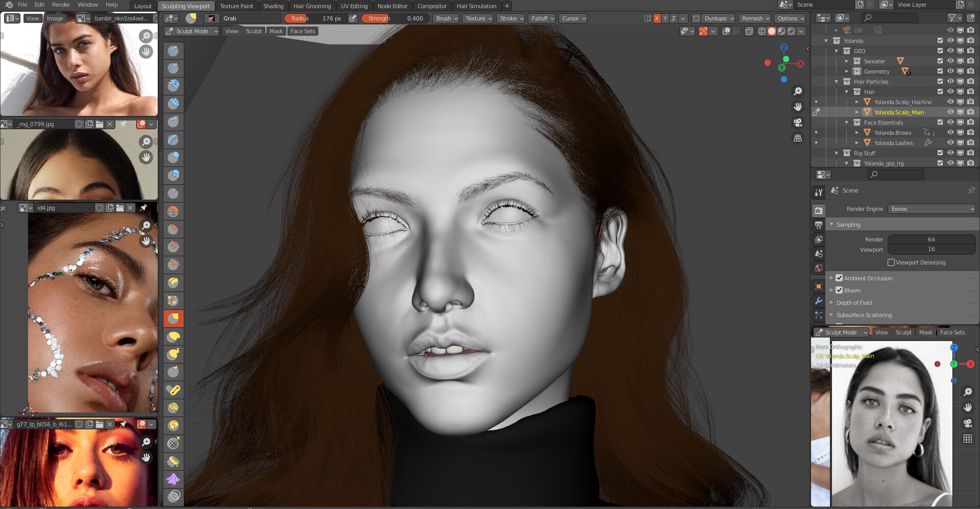Open the Texture dropdown
The width and height of the screenshot is (980, 509).
click(479, 18)
